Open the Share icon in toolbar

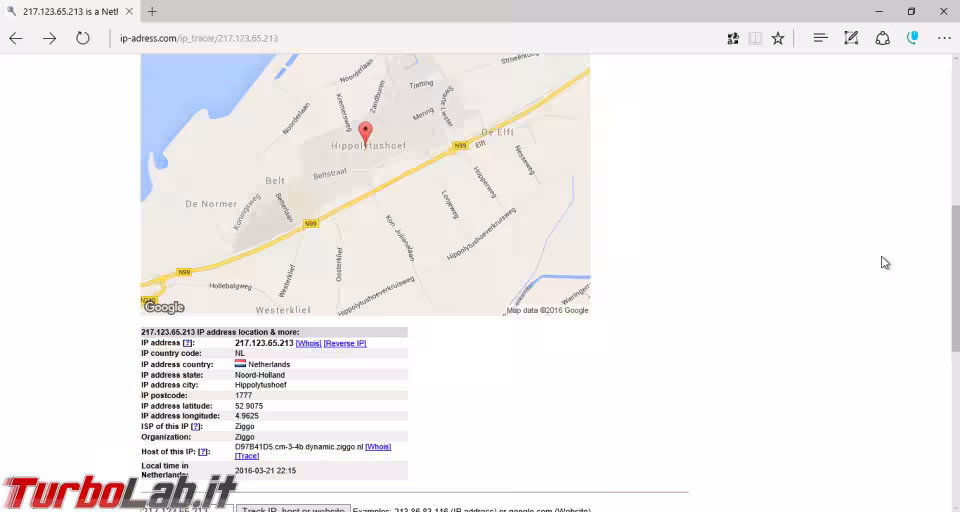click(882, 38)
